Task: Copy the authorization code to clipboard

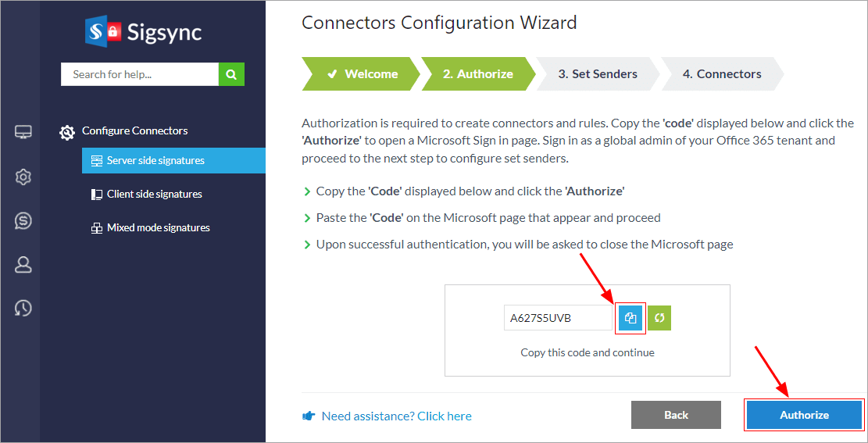Action: pos(630,318)
